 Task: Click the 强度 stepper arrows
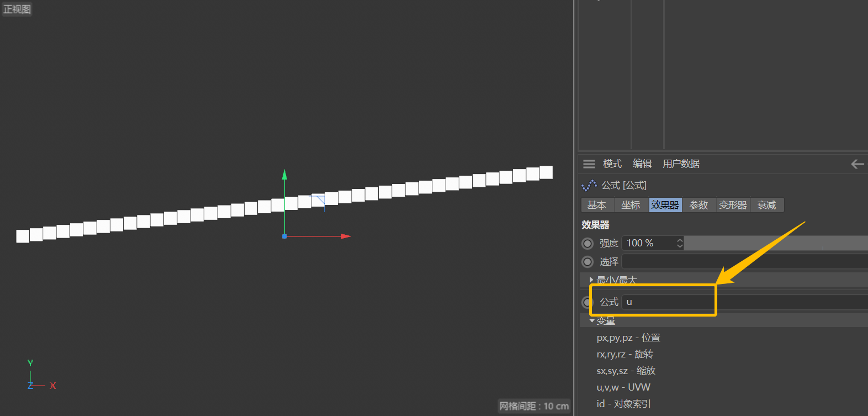click(680, 244)
